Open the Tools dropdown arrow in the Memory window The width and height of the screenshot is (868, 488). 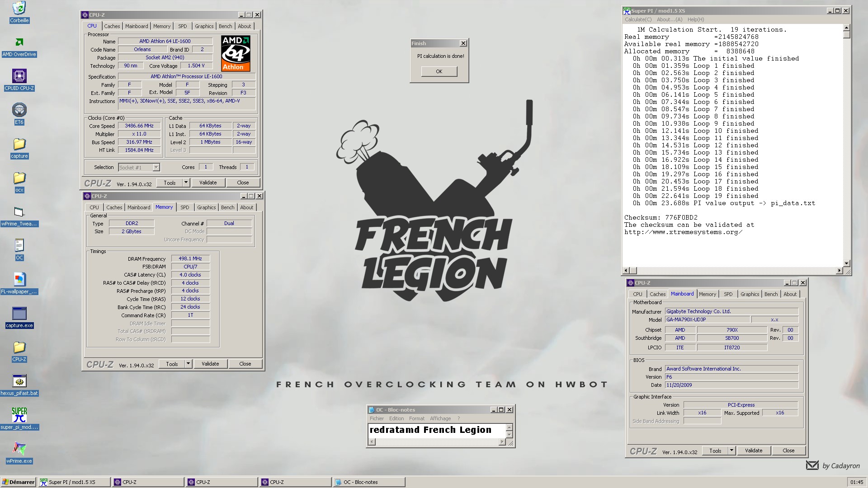[188, 364]
